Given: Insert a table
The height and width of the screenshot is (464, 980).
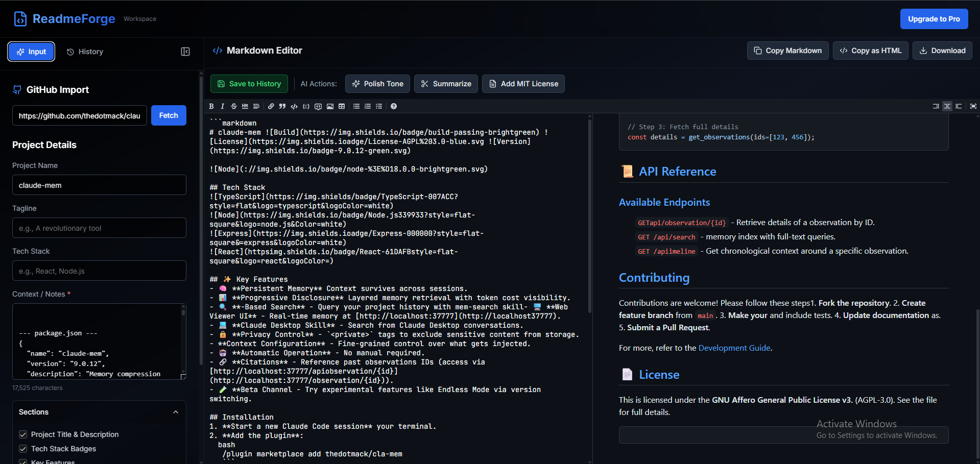Looking at the screenshot, I should [342, 106].
